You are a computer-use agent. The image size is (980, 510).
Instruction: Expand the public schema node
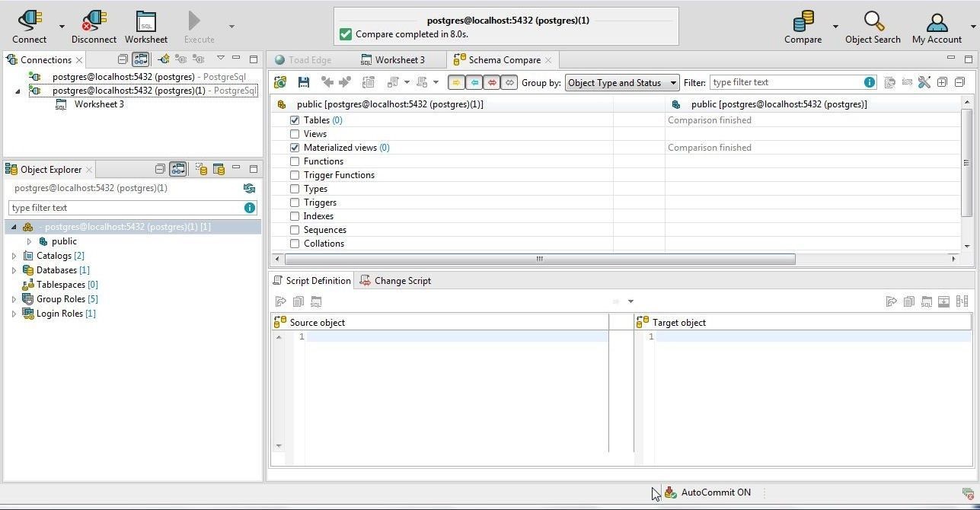[29, 241]
